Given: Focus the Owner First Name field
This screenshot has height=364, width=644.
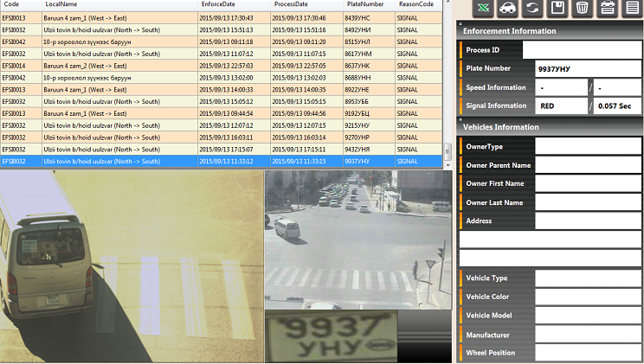Looking at the screenshot, I should 588,184.
